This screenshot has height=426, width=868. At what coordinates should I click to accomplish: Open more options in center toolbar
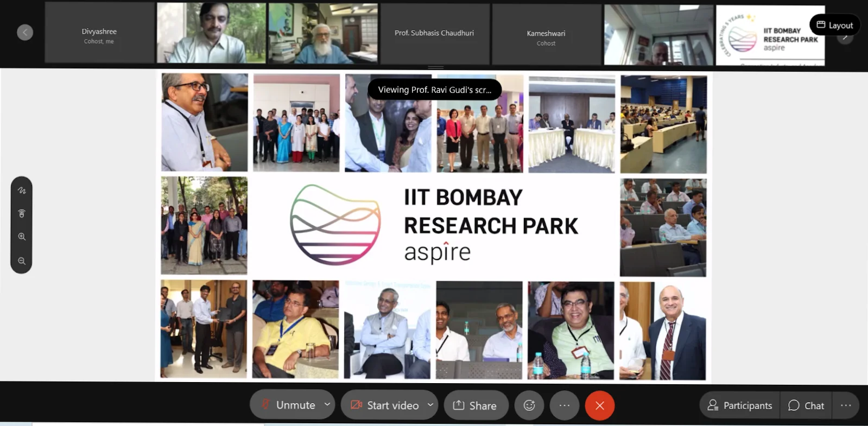(565, 405)
